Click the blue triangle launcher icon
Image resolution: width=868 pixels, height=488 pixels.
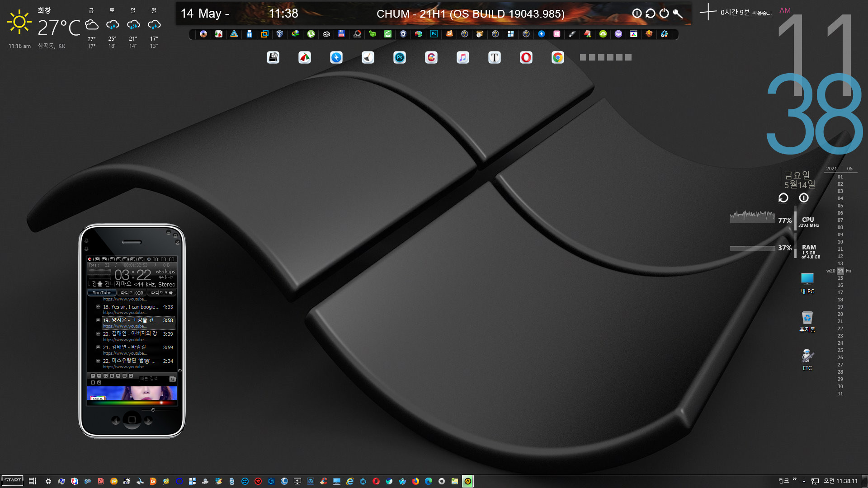234,34
